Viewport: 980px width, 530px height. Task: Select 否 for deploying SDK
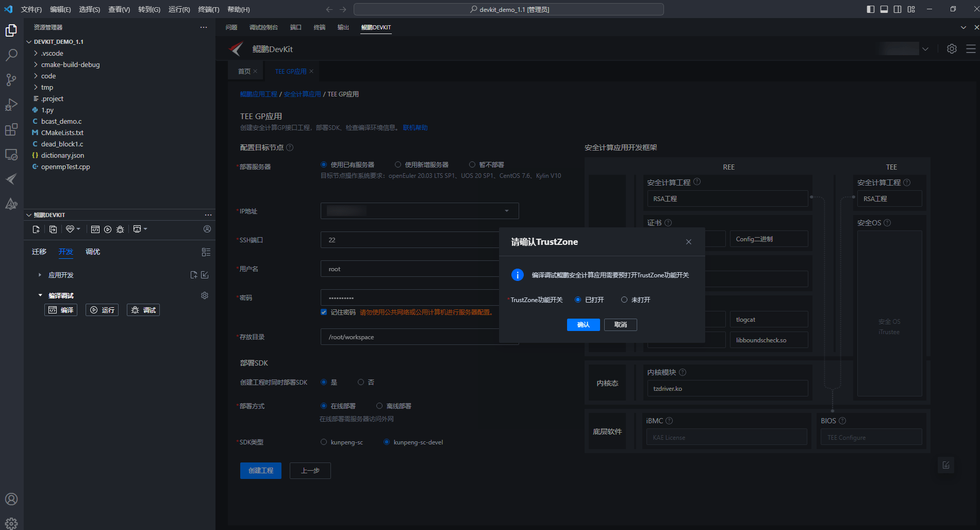361,382
